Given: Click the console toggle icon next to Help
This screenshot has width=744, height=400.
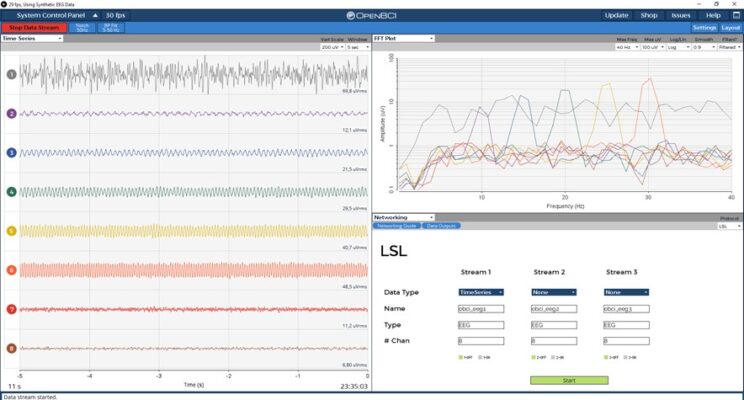Looking at the screenshot, I should pyautogui.click(x=736, y=15).
